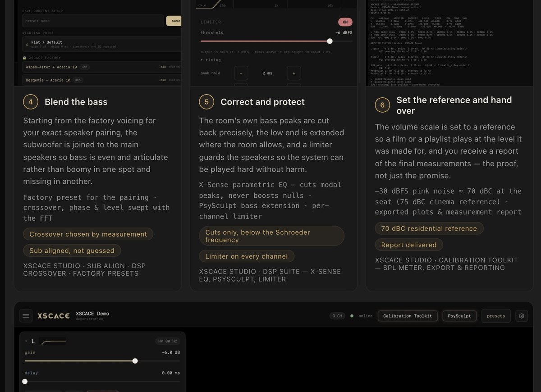
Task: Click the home icon in Flat / default row
Action: tap(27, 45)
